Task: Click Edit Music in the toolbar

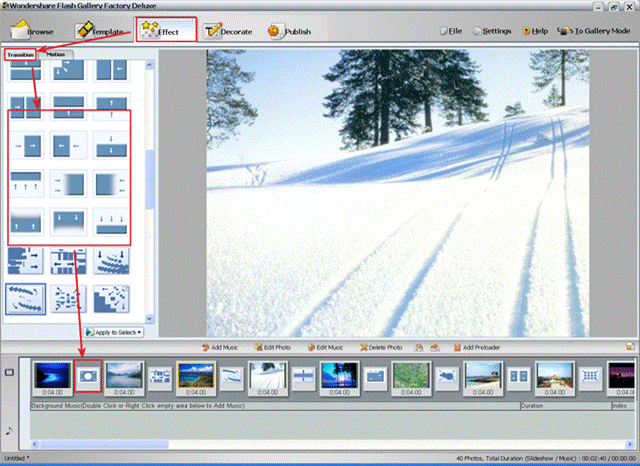Action: pos(325,347)
